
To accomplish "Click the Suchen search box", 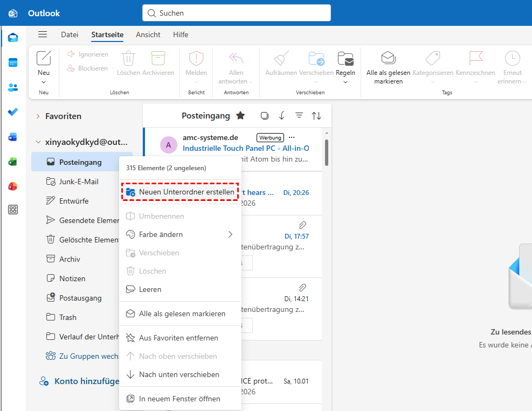I will [x=237, y=13].
